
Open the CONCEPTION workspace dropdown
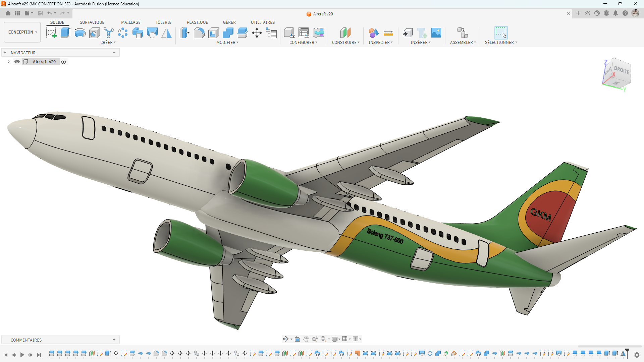22,32
